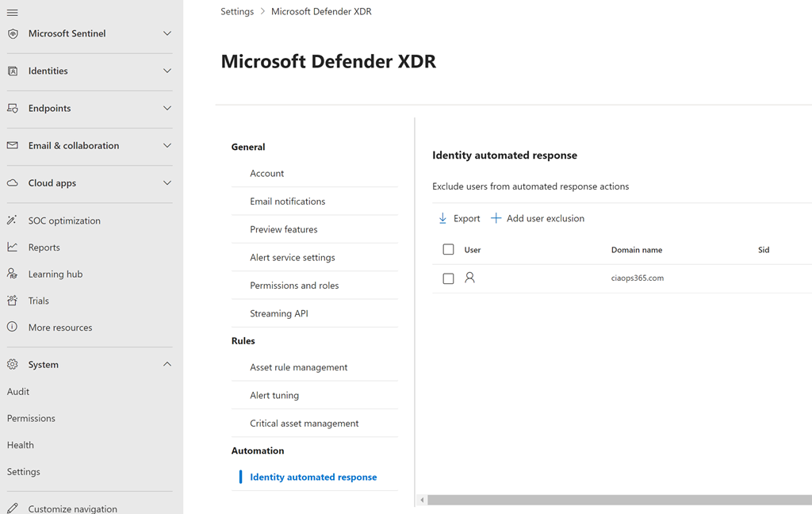Image resolution: width=812 pixels, height=514 pixels.
Task: Click the hamburger navigation menu icon
Action: 13,13
